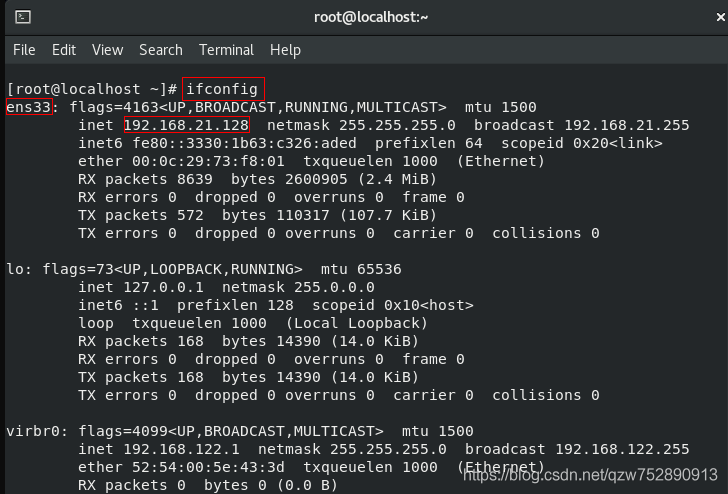Open the File menu
This screenshot has width=728, height=494.
(x=24, y=50)
